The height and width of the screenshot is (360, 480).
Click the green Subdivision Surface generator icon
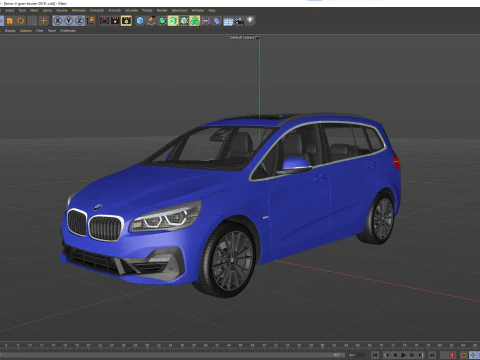point(162,21)
